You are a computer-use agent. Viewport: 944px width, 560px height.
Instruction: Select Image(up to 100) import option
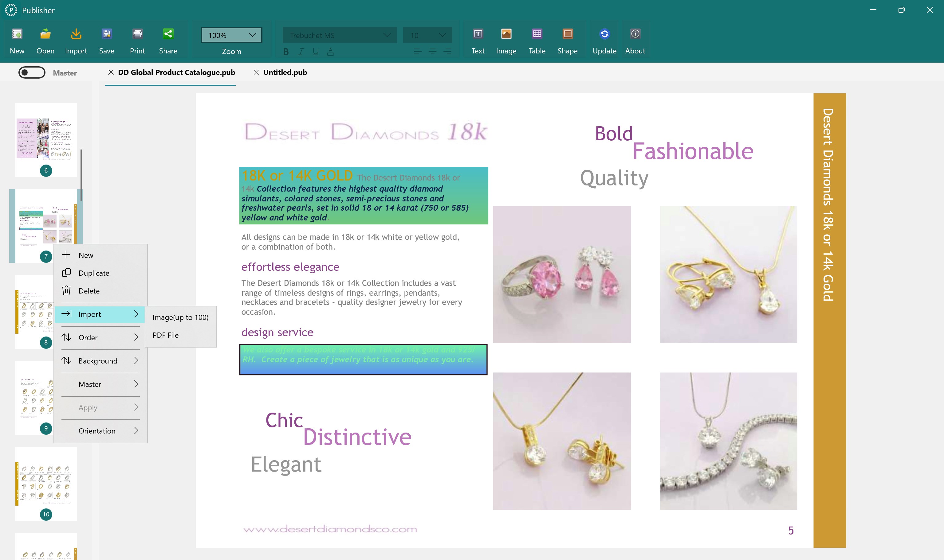click(x=180, y=317)
